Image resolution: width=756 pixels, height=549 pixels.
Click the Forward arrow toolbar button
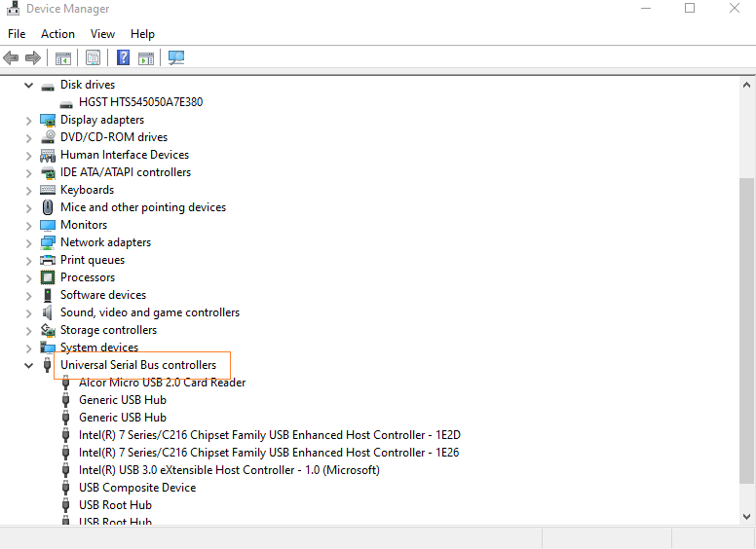tap(33, 58)
